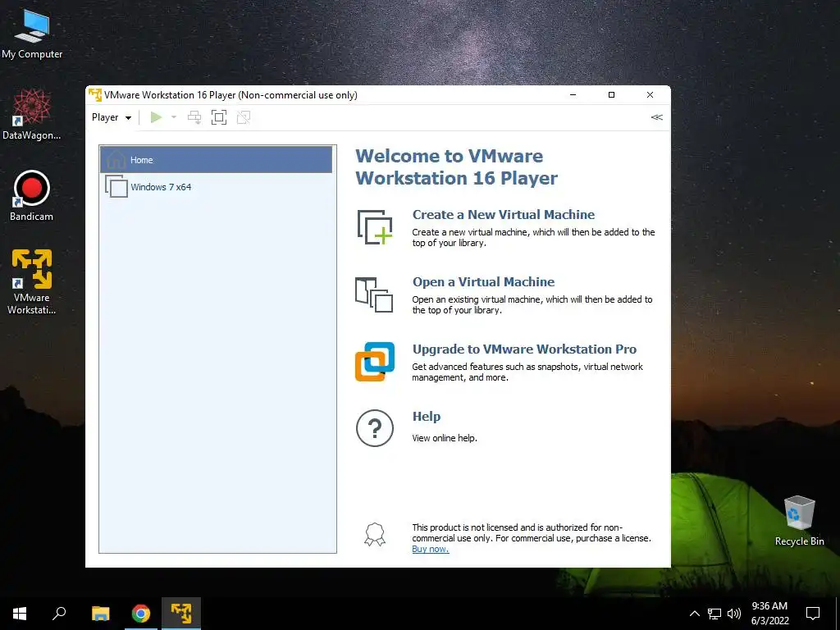Select Windows 7 x64 virtual machine

[x=216, y=187]
